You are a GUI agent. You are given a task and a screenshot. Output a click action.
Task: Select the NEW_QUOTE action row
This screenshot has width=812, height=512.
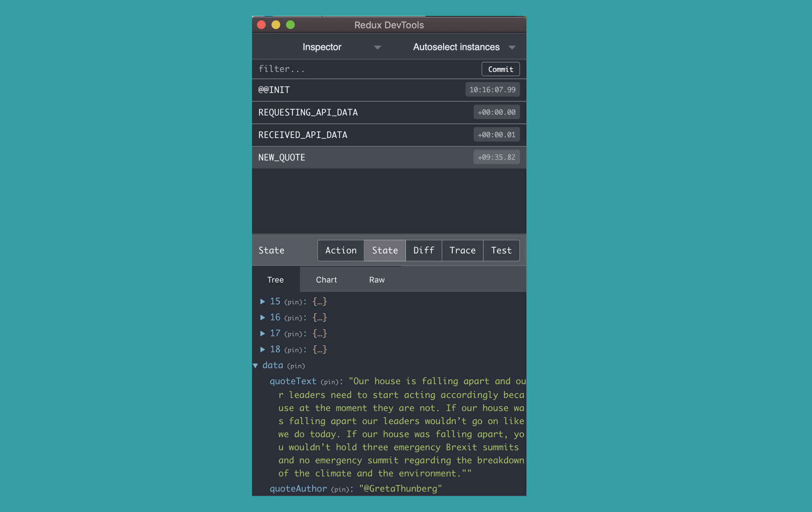point(389,157)
